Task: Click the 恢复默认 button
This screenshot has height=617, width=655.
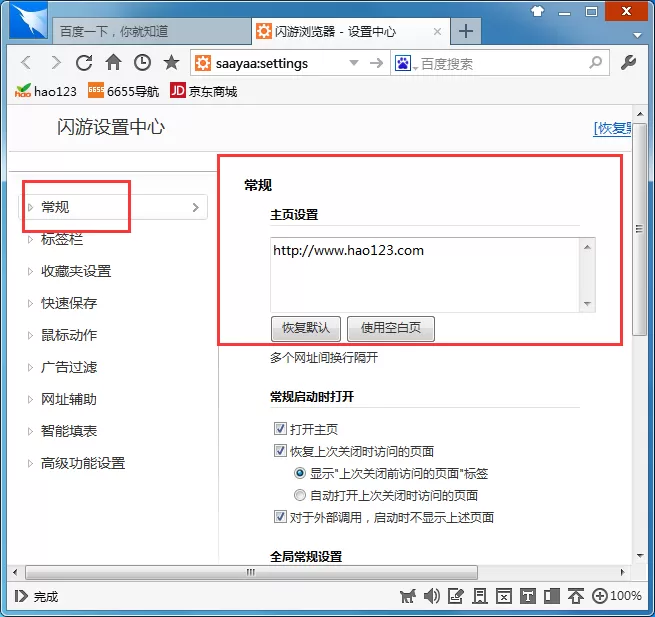Action: tap(306, 328)
